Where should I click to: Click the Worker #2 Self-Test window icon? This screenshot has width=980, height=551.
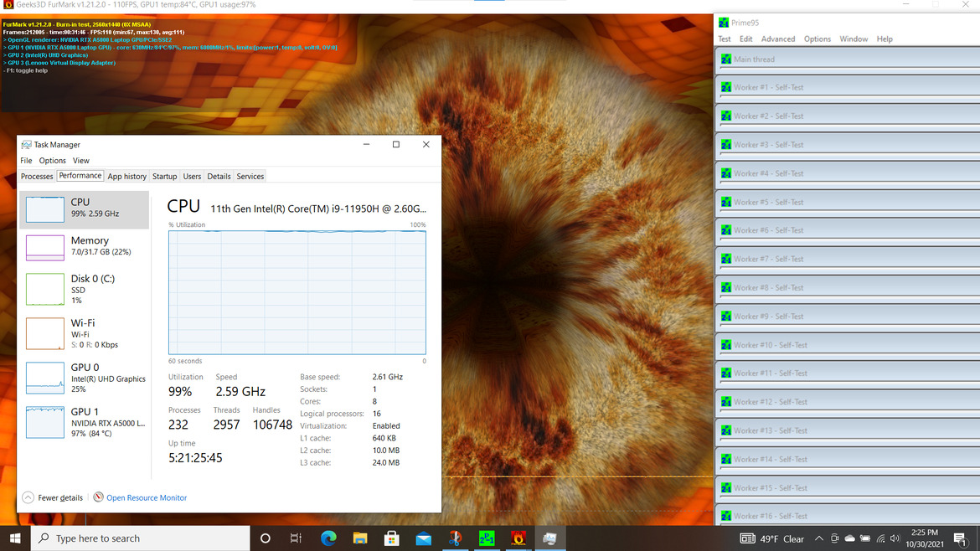(x=725, y=116)
